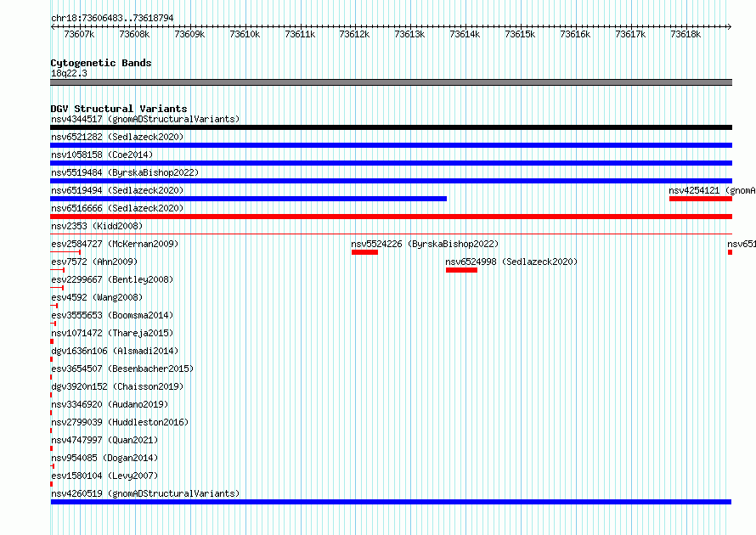Open variant nsv4260519 (gnomADStructuralVariants)
This screenshot has height=535, width=756.
pyautogui.click(x=145, y=493)
